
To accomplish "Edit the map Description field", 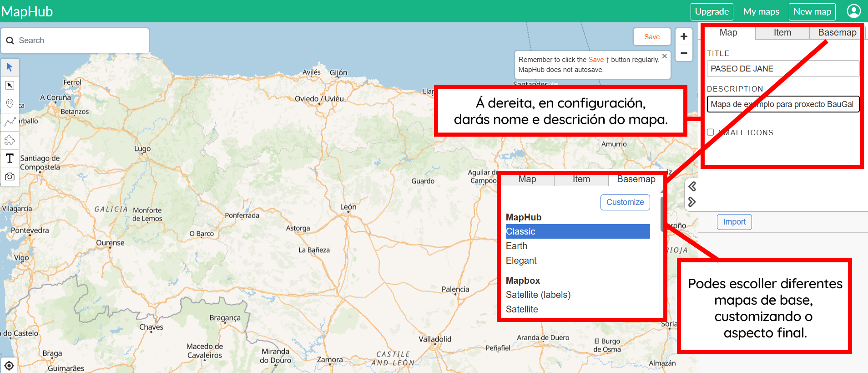I will 783,104.
